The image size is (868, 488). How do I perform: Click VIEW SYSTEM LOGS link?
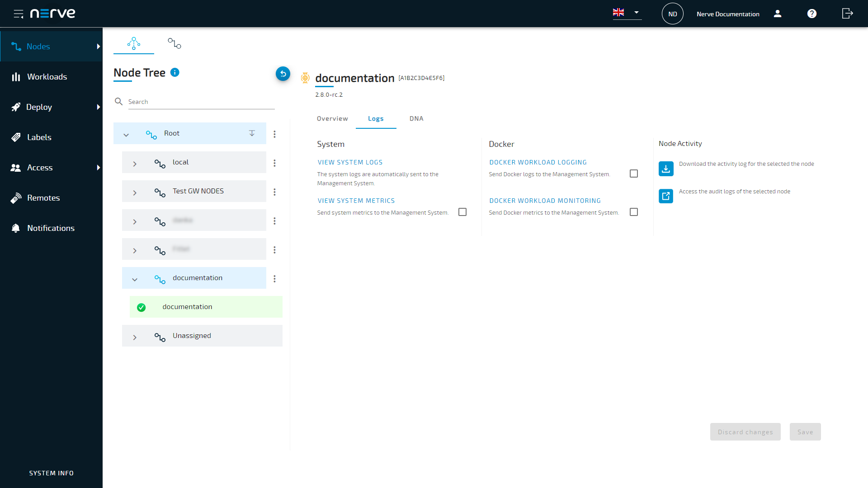coord(349,162)
